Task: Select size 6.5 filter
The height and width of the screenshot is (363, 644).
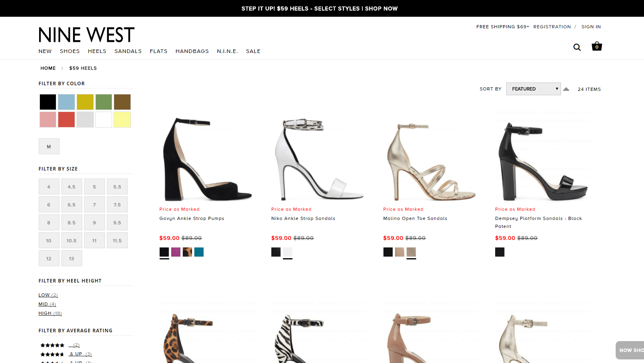Action: point(72,204)
